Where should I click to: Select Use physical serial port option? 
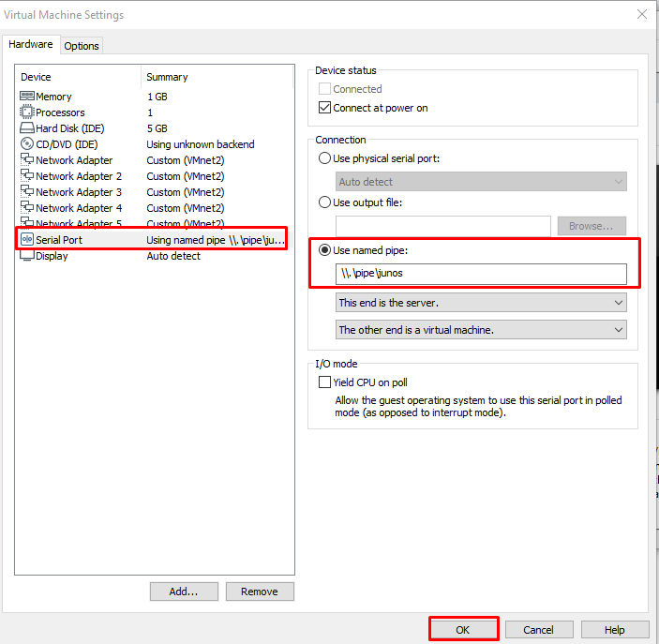[x=324, y=158]
